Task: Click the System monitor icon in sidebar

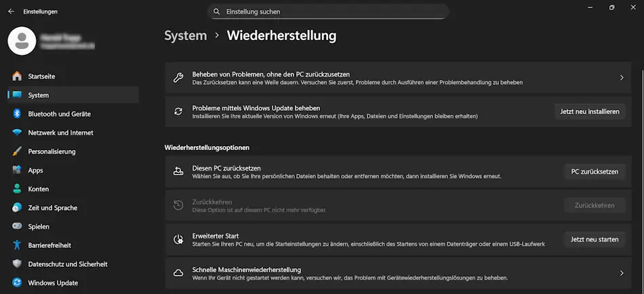Action: pyautogui.click(x=17, y=95)
